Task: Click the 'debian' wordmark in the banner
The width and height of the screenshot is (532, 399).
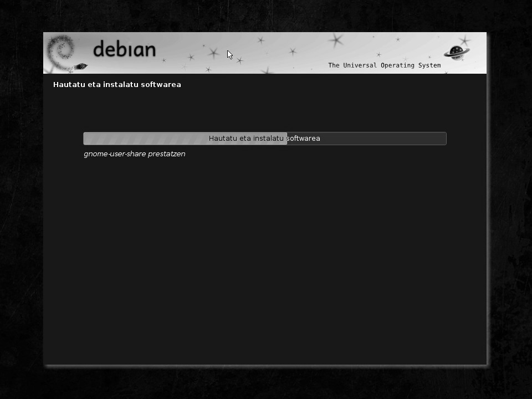Action: pos(125,49)
